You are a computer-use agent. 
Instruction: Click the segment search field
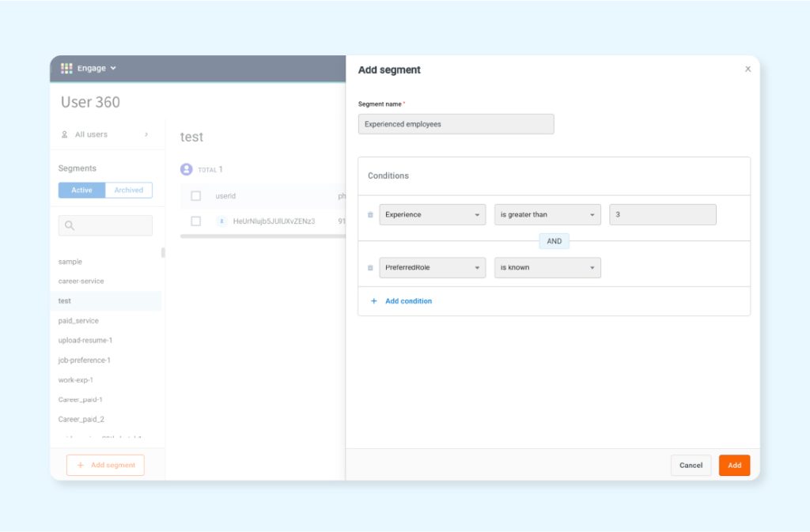(x=105, y=225)
